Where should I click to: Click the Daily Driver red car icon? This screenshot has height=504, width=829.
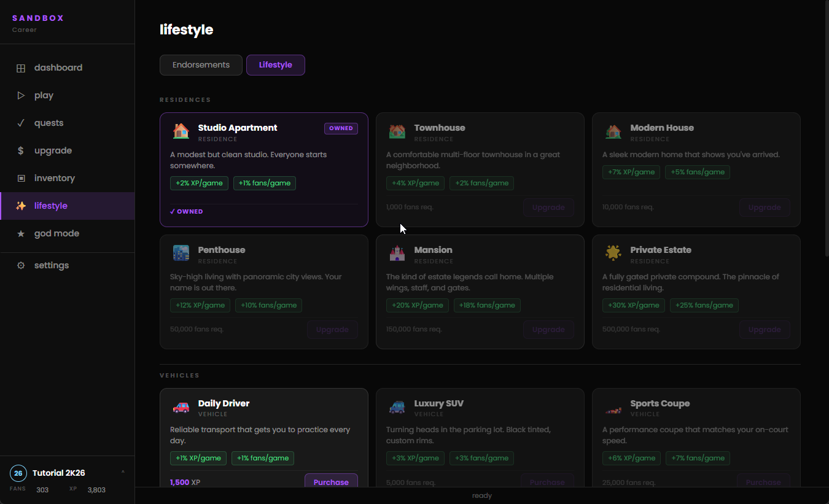(x=181, y=407)
